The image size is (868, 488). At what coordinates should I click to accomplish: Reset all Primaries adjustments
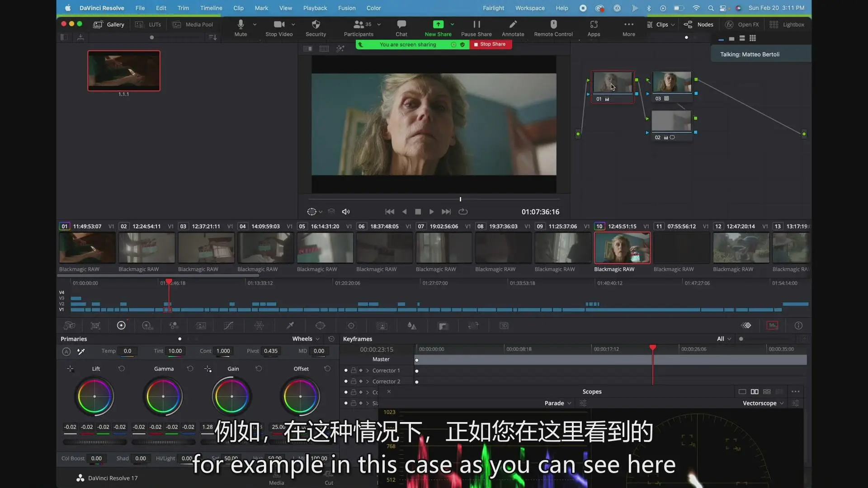tap(331, 339)
